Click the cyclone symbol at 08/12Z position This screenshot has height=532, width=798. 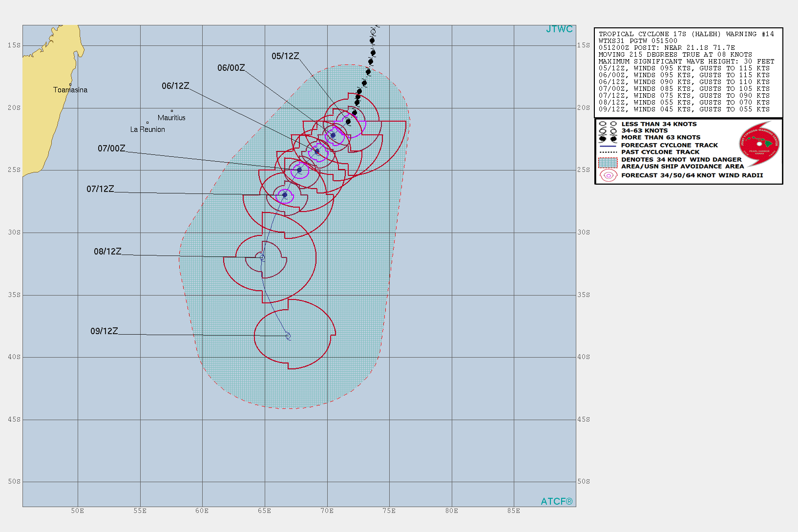262,257
